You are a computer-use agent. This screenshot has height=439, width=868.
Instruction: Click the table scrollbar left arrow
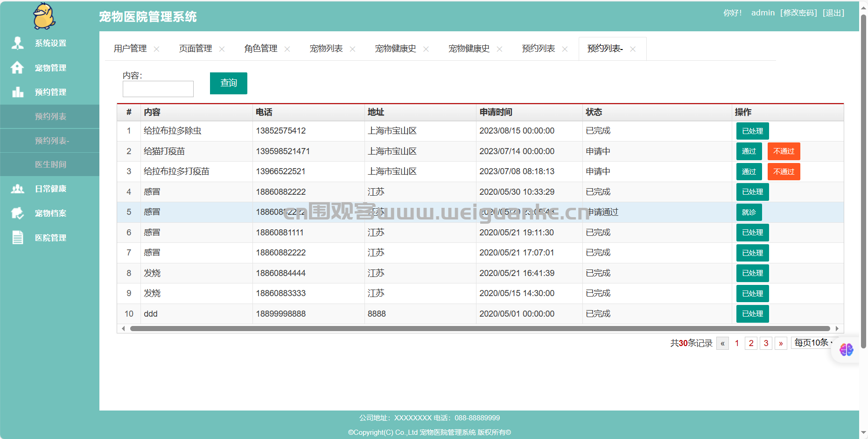(123, 329)
